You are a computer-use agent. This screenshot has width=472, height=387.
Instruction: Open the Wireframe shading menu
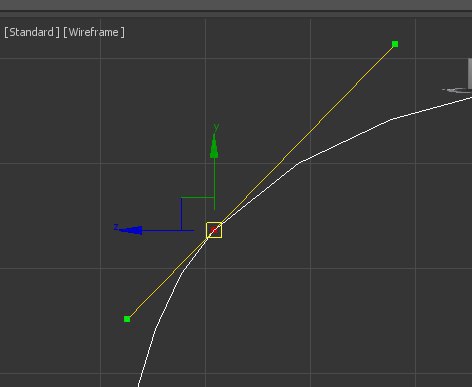coord(94,32)
